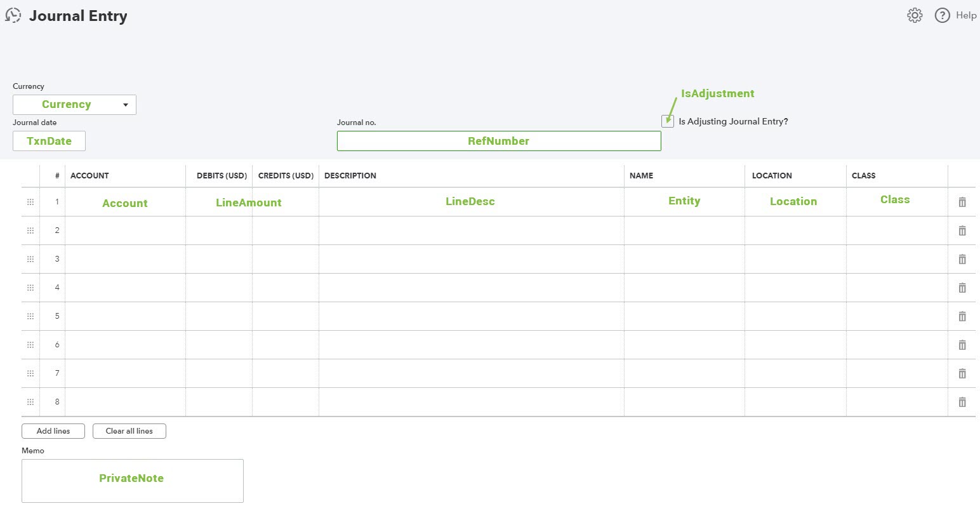Click the Clear all lines button
Viewport: 980px width, 513px height.
[x=129, y=431]
